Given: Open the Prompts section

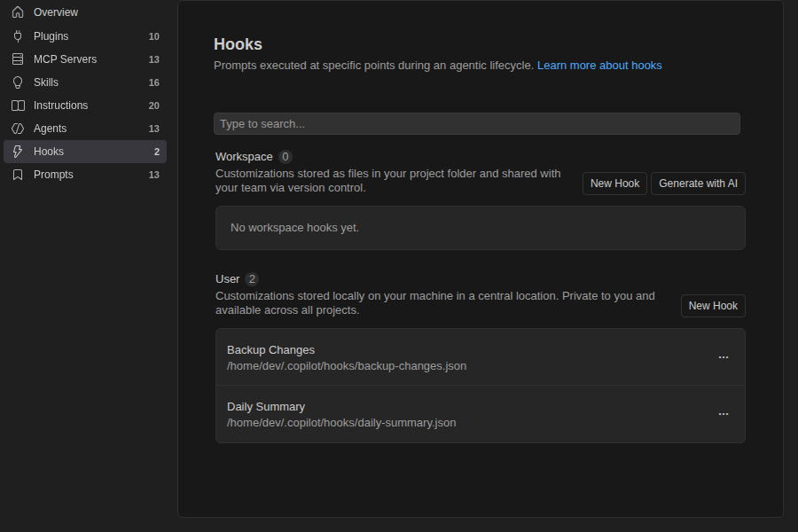Looking at the screenshot, I should (x=85, y=175).
